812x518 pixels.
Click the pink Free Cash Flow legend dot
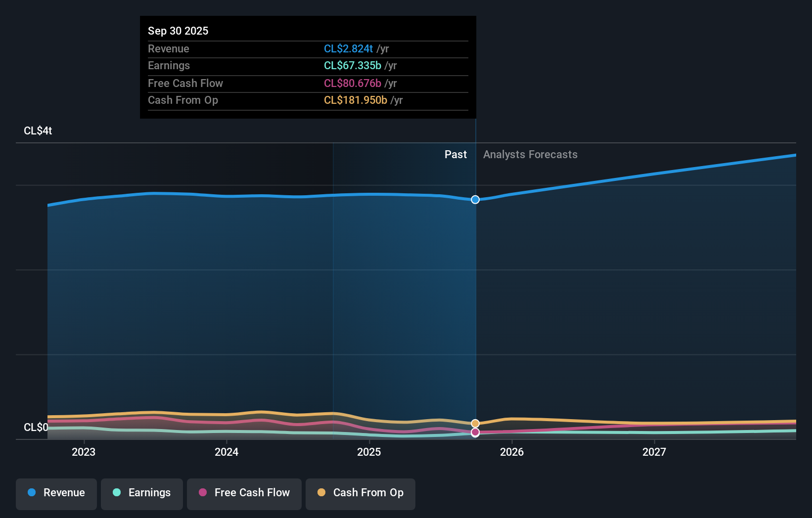(202, 493)
